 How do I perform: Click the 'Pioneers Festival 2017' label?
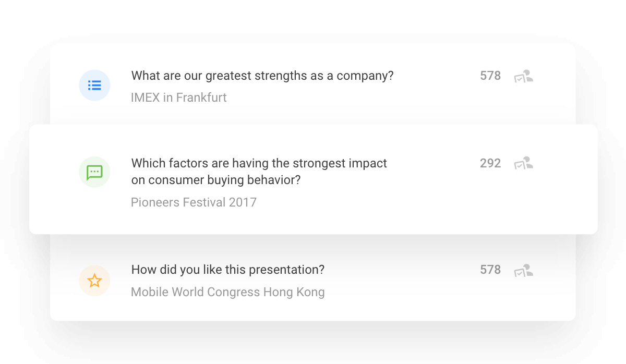coord(194,202)
